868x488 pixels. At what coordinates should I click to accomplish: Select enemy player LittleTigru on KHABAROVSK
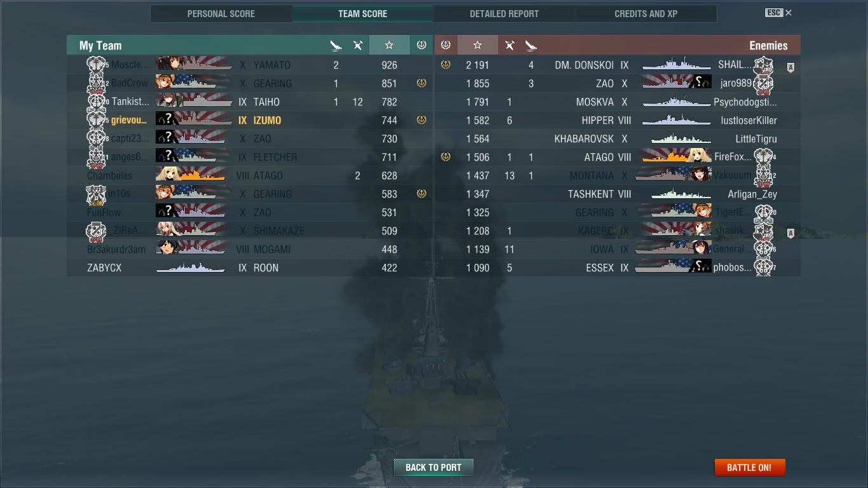click(x=756, y=139)
